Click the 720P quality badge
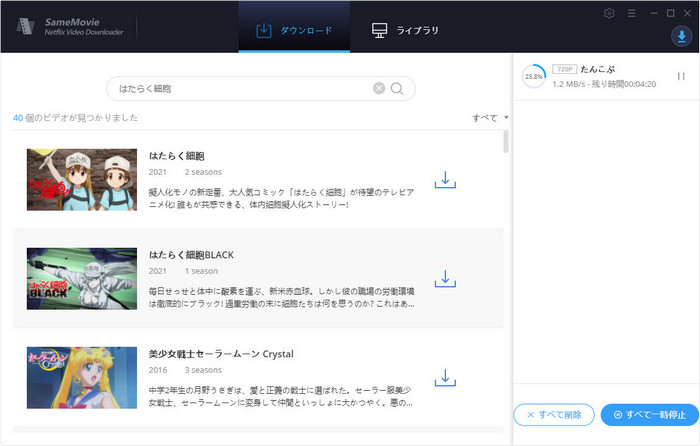Image resolution: width=700 pixels, height=446 pixels. point(564,69)
